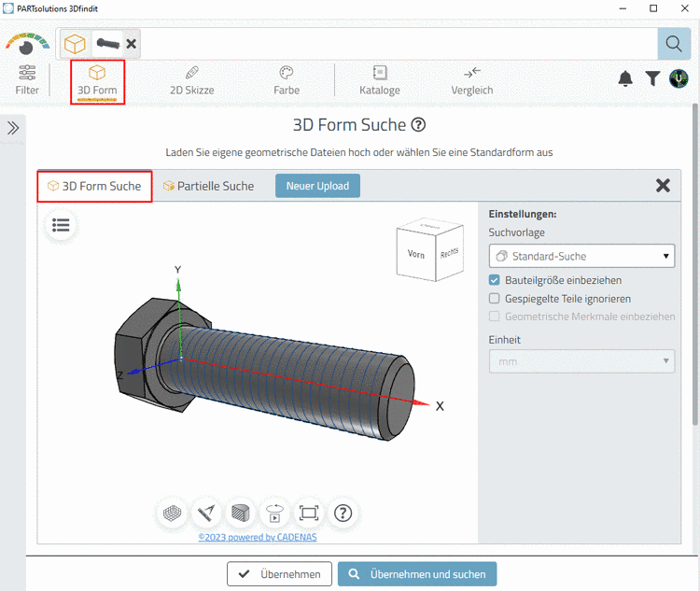Expand the left sidebar with double chevron
This screenshot has height=591, width=700.
(13, 128)
